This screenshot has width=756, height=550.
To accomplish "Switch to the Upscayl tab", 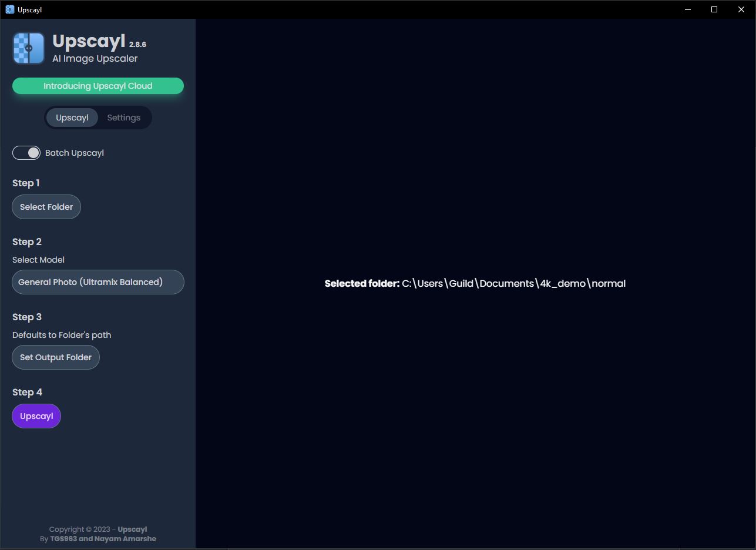I will click(72, 118).
